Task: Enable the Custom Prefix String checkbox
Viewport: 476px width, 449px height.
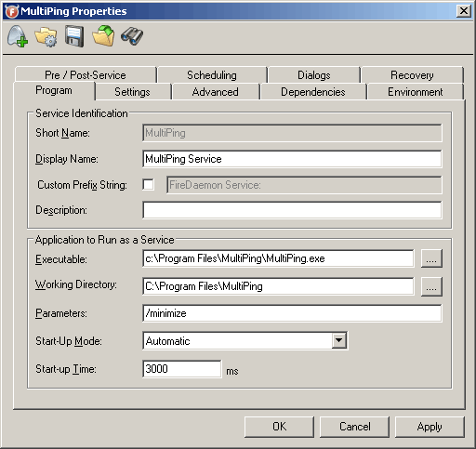Action: (148, 185)
